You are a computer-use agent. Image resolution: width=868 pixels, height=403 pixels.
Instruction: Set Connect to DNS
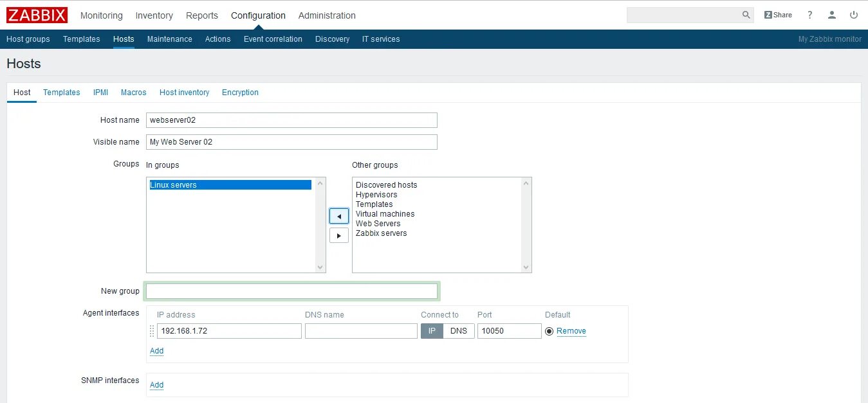[459, 331]
